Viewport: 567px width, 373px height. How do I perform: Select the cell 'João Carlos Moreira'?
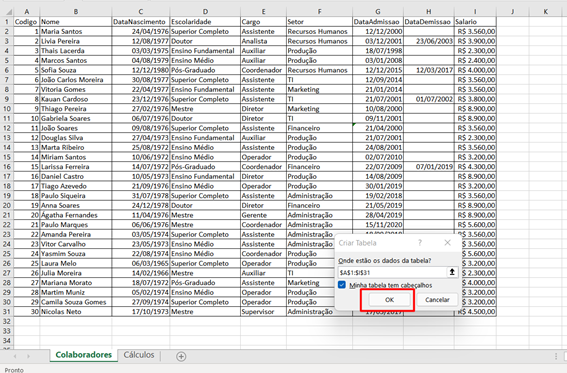tap(76, 80)
